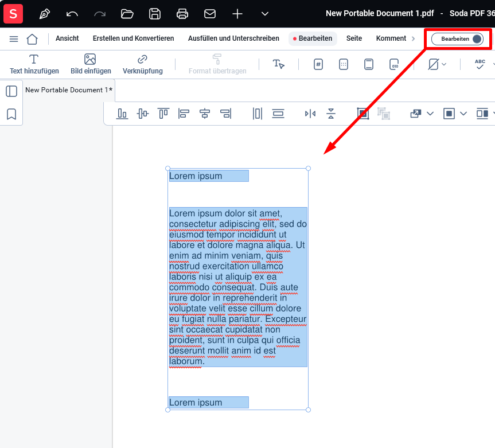Select the Bearbeiten ribbon tab

click(313, 38)
